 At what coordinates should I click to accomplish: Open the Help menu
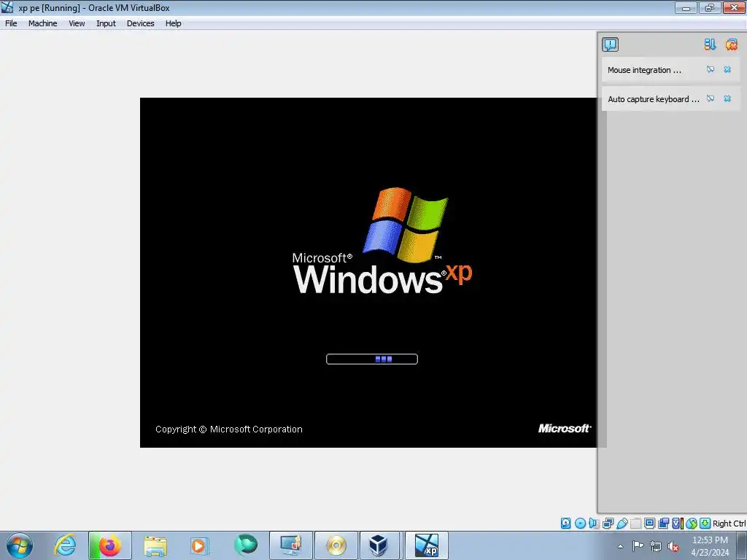coord(173,23)
